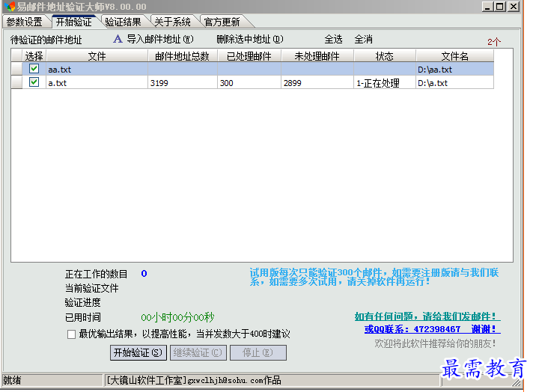Switch to the 参数设置 tab
The height and width of the screenshot is (392, 533).
click(25, 22)
